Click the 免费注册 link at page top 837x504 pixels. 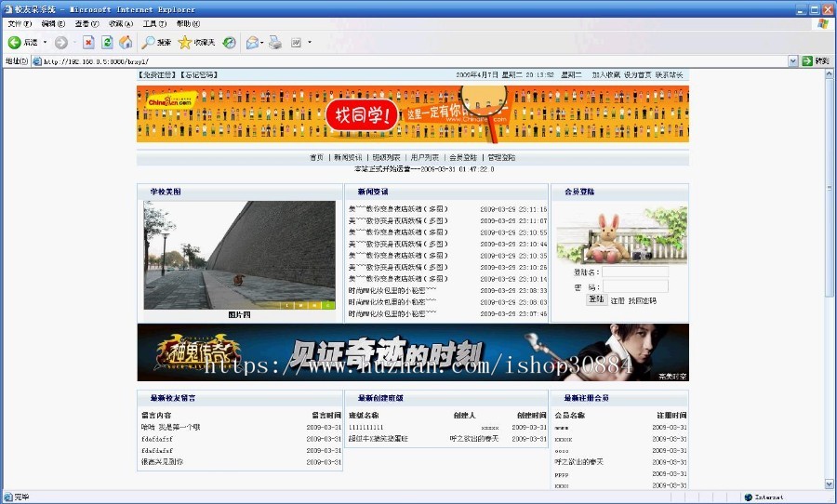157,74
